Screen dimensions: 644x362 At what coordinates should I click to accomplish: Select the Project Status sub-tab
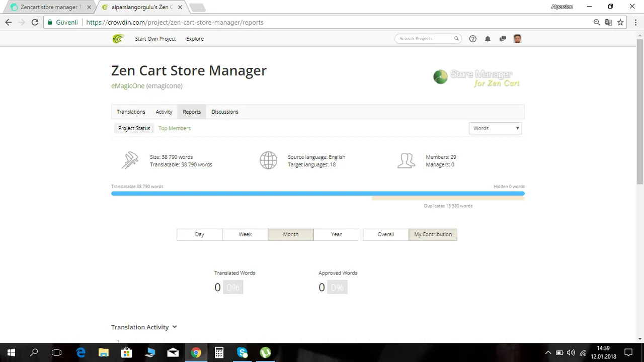click(x=134, y=128)
